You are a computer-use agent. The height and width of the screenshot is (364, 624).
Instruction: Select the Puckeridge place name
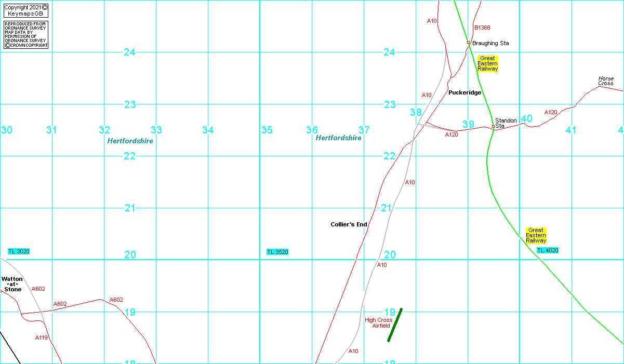(x=464, y=92)
